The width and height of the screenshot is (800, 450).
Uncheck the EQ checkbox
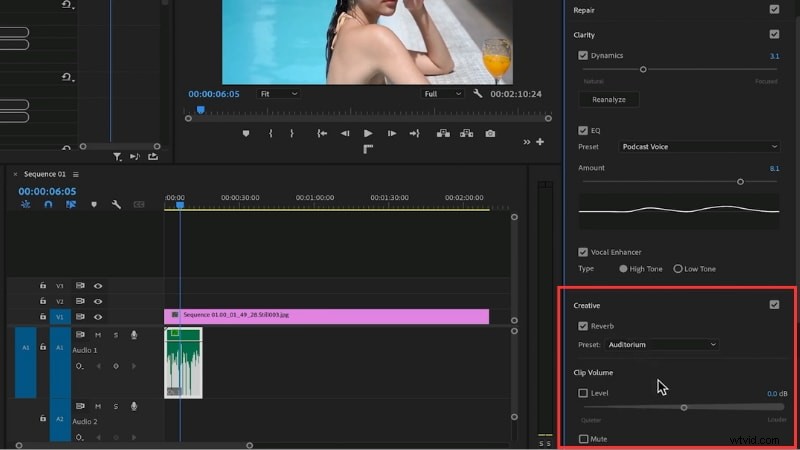583,131
